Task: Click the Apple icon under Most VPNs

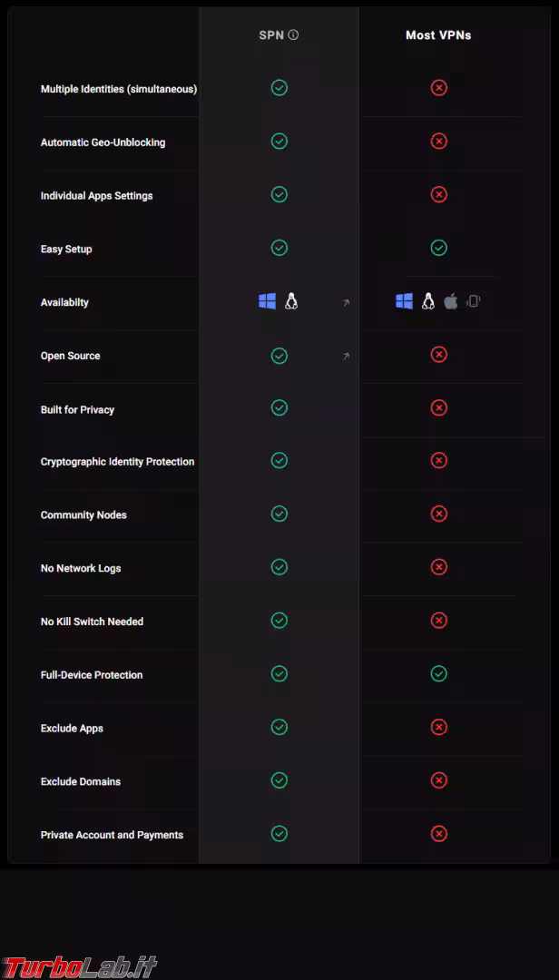Action: 451,301
